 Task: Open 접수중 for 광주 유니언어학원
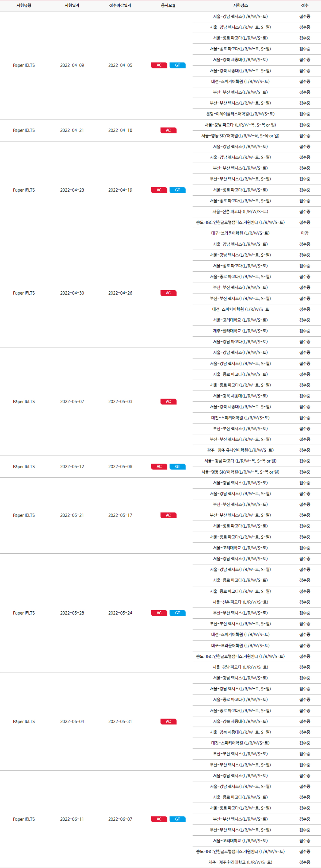(304, 450)
